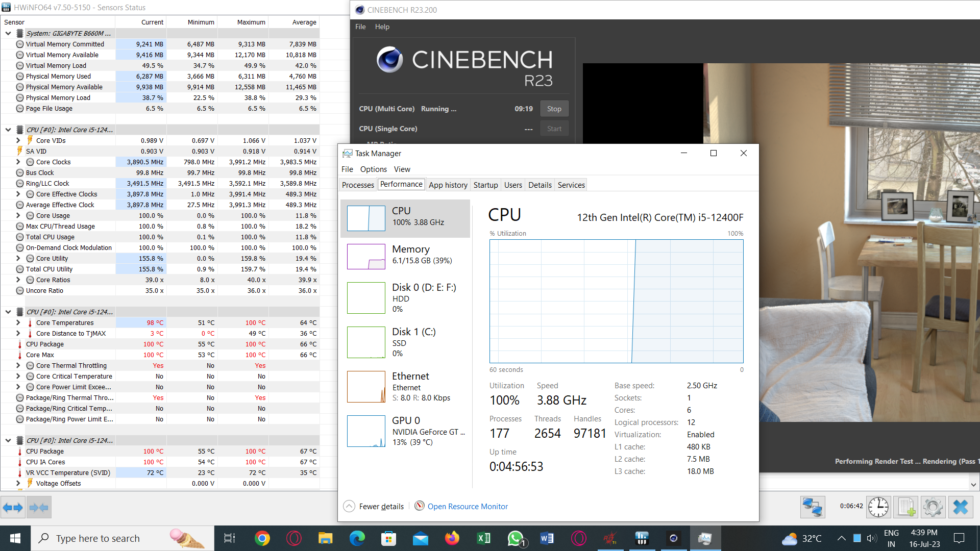Click HWiNFO blue X close sensors icon

(961, 507)
